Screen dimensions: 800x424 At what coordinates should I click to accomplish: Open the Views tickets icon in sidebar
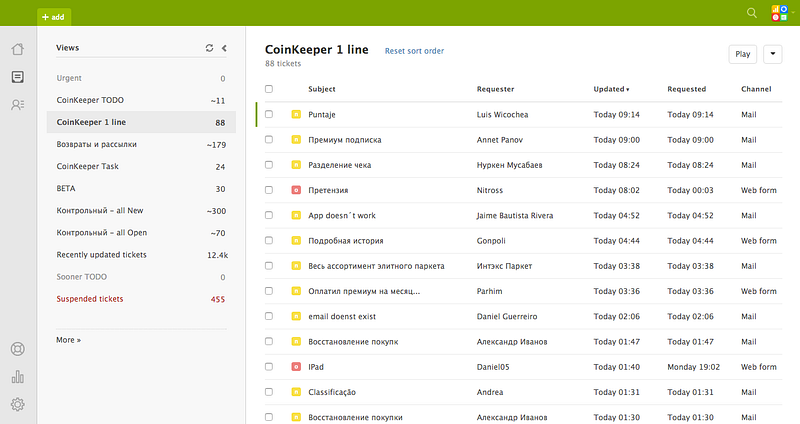coord(17,77)
